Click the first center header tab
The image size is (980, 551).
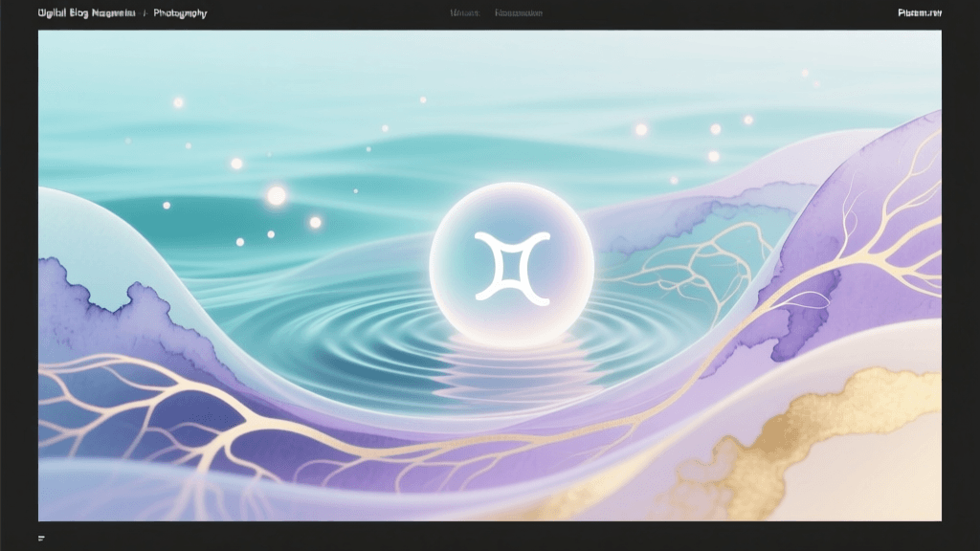coord(465,13)
